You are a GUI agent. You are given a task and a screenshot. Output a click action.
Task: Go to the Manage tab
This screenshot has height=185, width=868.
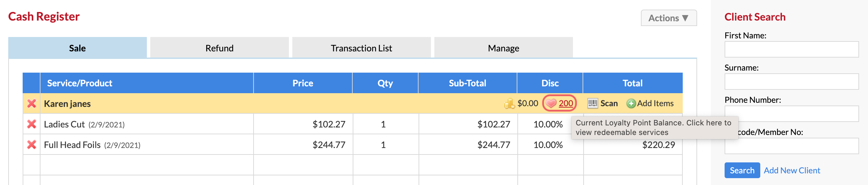click(503, 48)
